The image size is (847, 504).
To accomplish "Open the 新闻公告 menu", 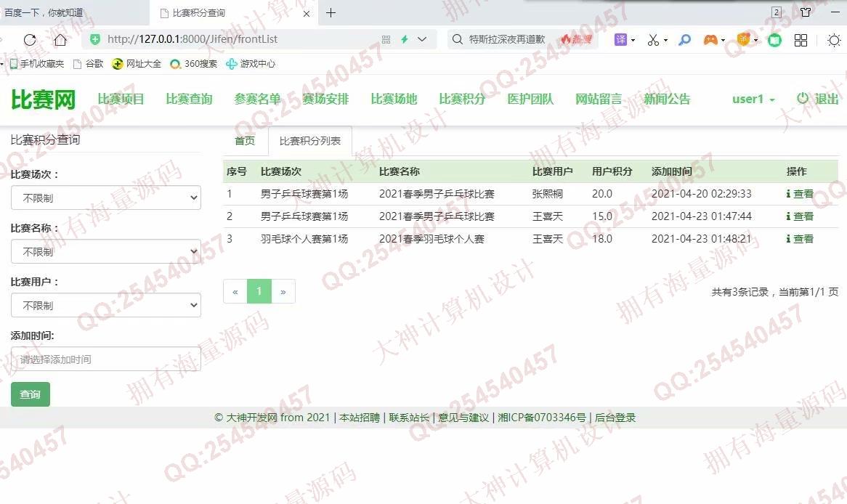I will (667, 99).
